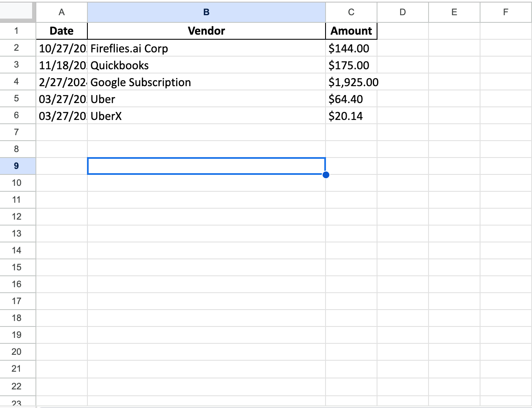Select the date cell in Google Subscription row
This screenshot has width=532, height=408.
62,82
